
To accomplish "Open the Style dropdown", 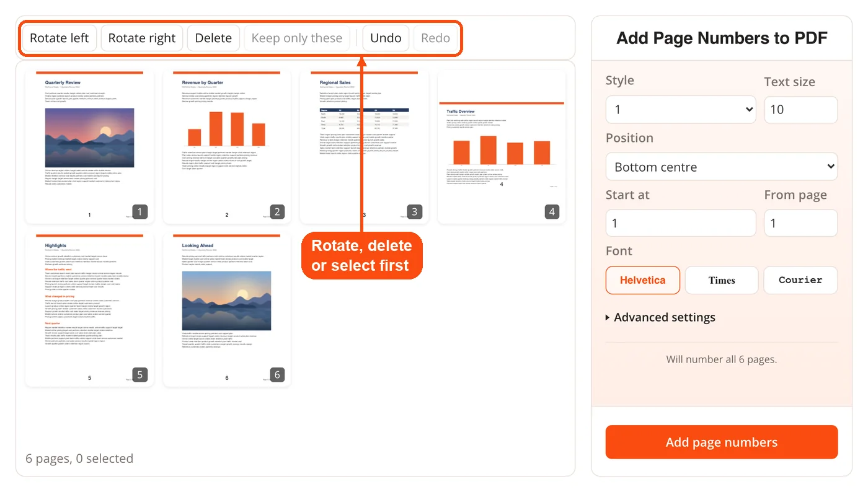I will coord(681,110).
